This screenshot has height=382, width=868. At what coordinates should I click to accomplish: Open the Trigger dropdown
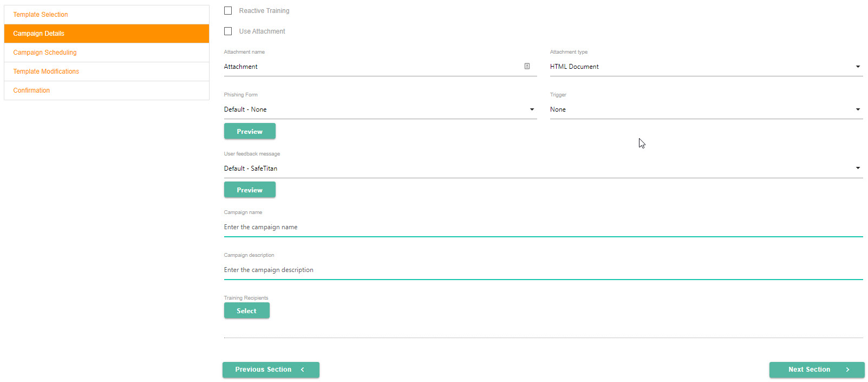click(706, 109)
